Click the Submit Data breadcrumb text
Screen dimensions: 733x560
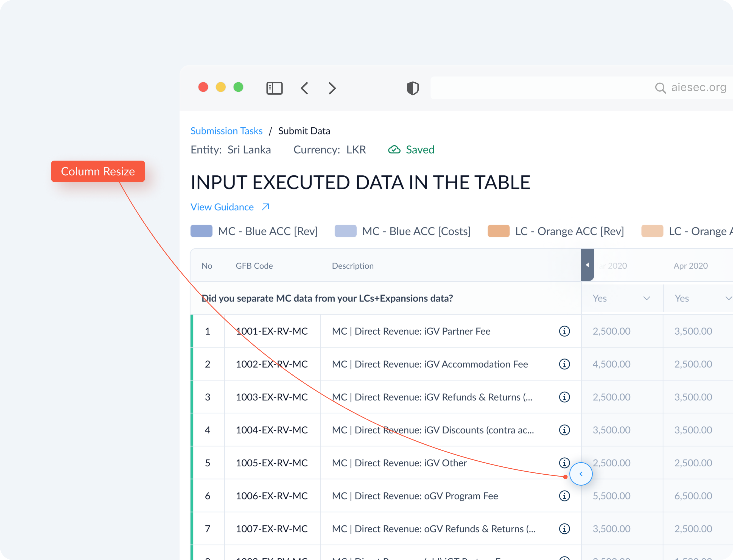pos(304,131)
